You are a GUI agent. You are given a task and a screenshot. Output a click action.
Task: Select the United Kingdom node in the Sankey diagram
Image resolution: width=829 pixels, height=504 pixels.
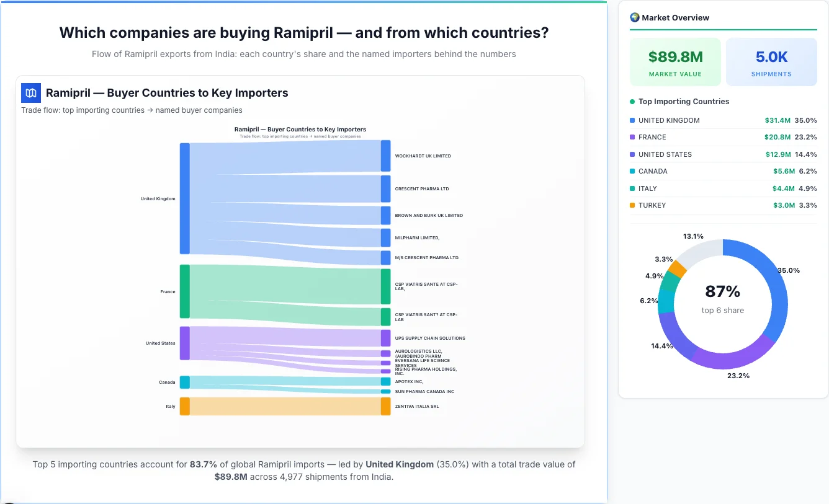tap(184, 198)
